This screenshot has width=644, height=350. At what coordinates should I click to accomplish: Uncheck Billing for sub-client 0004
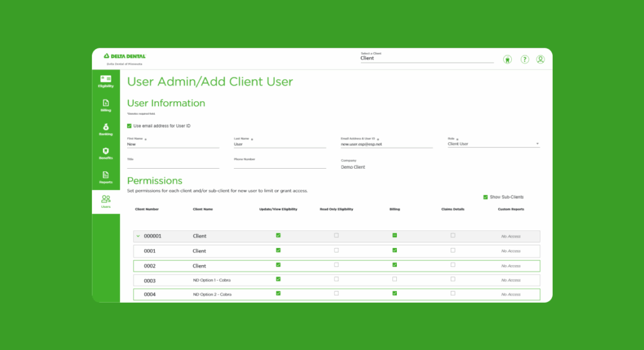395,293
